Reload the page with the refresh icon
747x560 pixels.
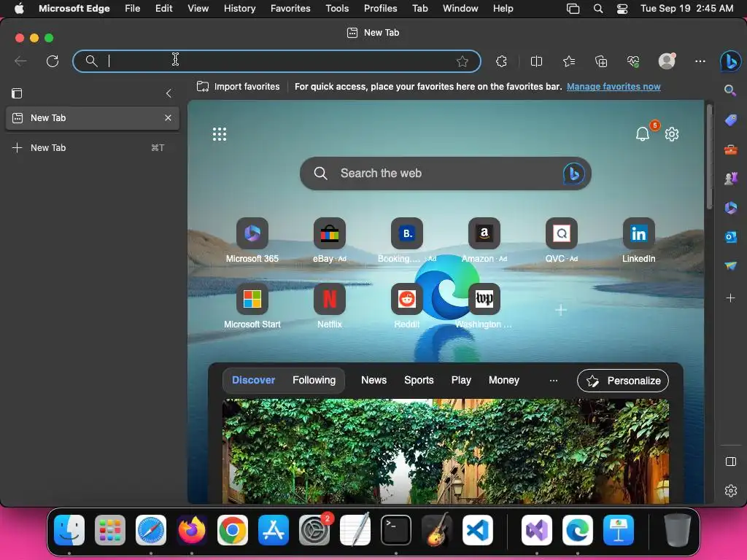coord(53,61)
